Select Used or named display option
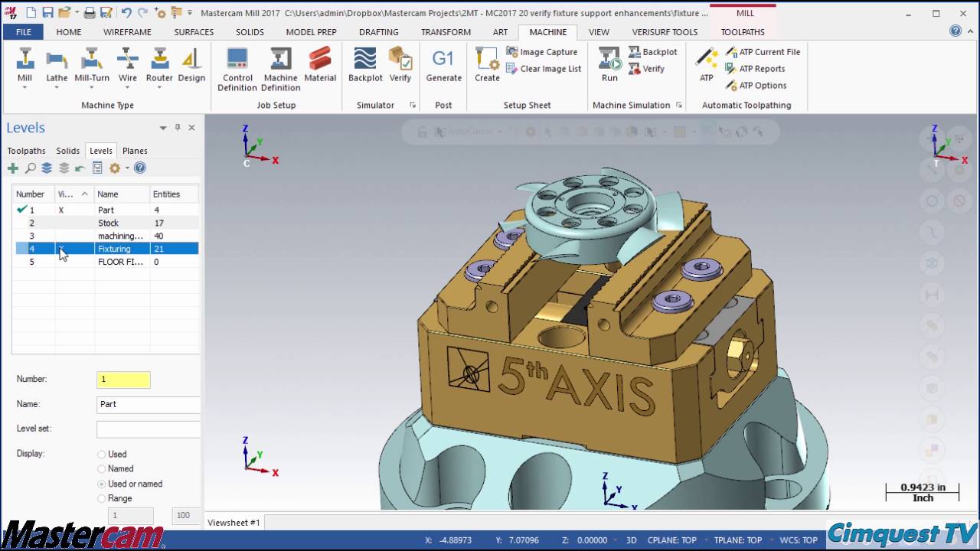The width and height of the screenshot is (980, 551). 101,484
